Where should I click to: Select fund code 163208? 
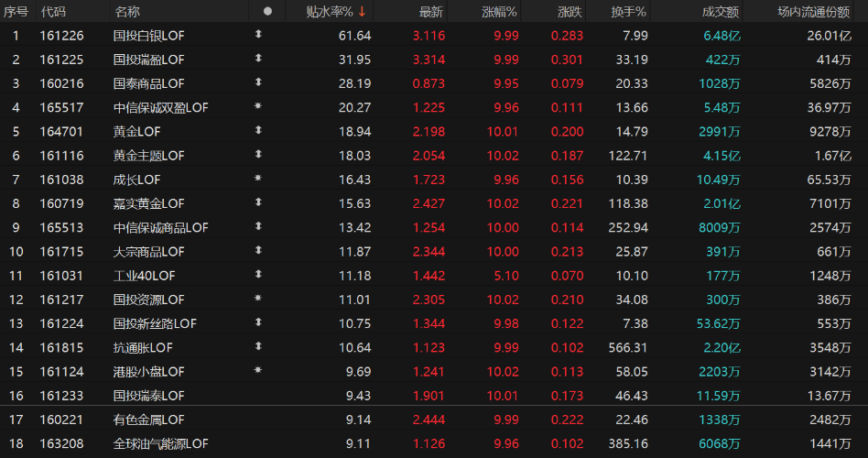(x=61, y=443)
